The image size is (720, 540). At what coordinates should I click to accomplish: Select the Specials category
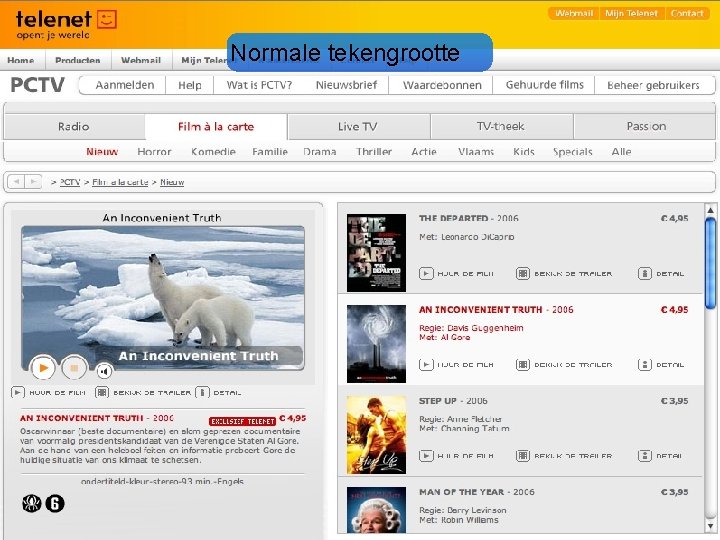573,152
